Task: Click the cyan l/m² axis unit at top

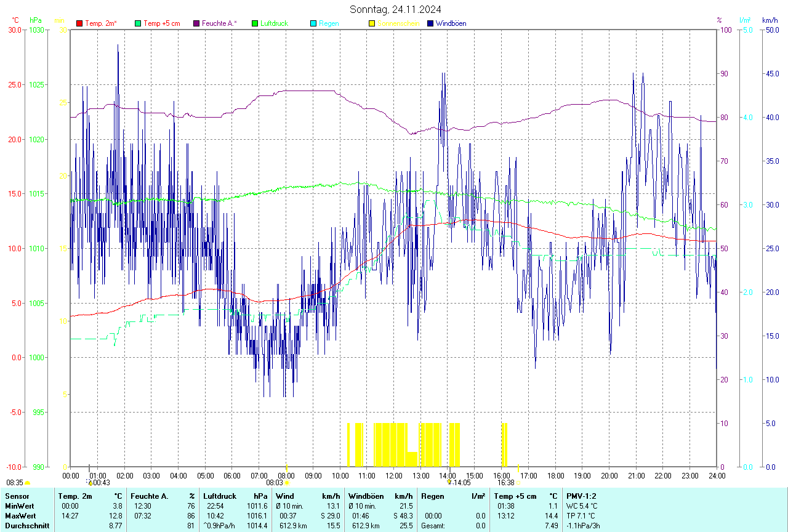Action: coord(745,20)
